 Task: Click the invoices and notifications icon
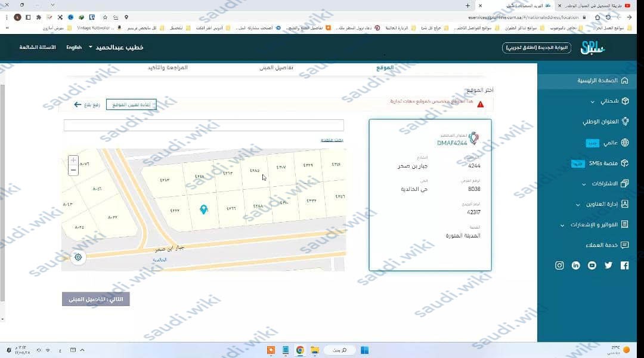625,224
